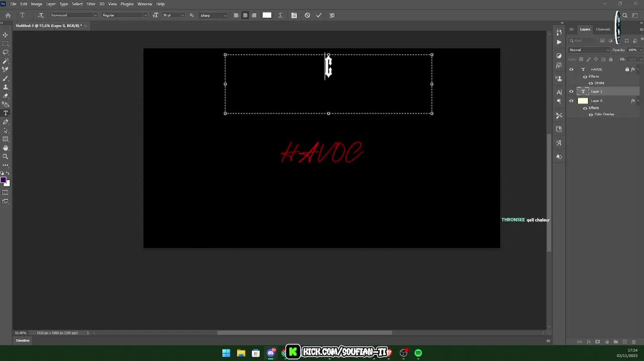The image size is (644, 361).
Task: Toggle text orientation in options bar
Action: pyautogui.click(x=41, y=16)
